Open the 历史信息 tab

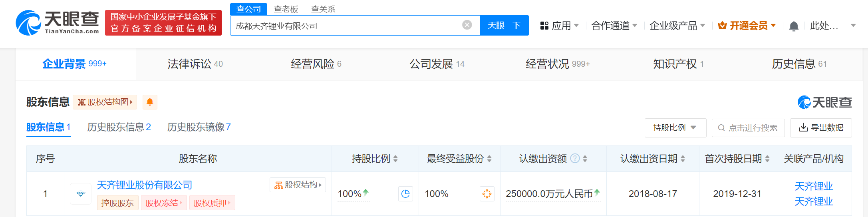(799, 64)
